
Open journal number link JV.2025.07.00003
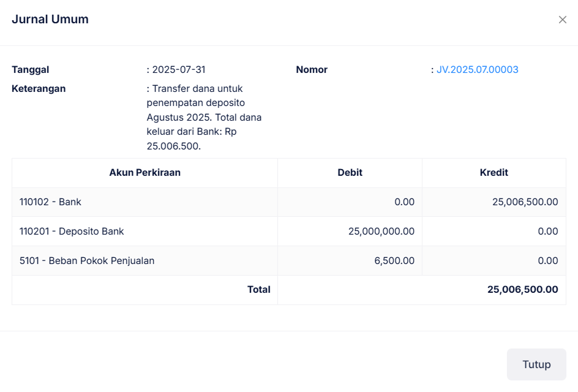(x=477, y=69)
